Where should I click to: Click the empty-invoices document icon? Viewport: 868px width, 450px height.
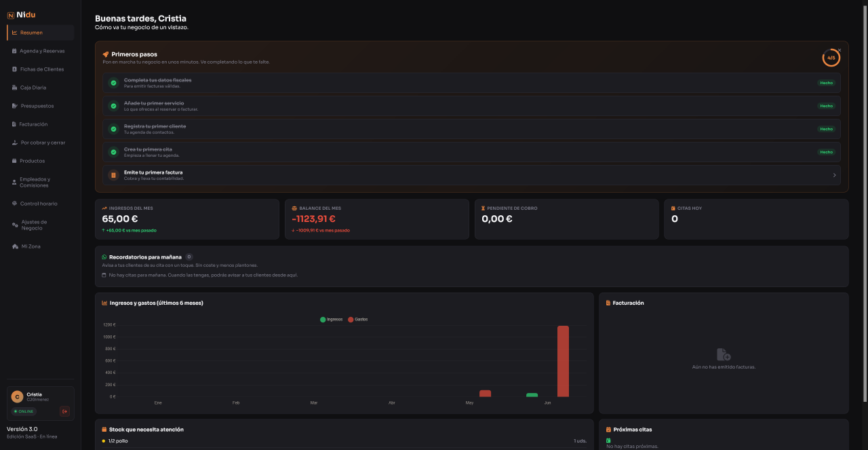724,354
